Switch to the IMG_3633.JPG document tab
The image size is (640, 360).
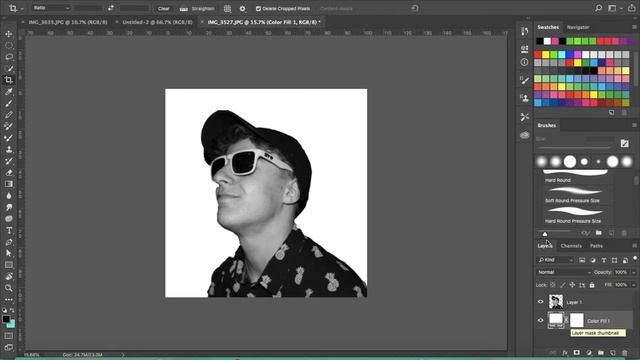pos(68,22)
